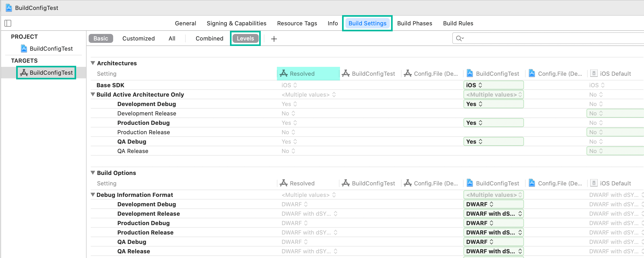Collapse the Architectures section

[x=93, y=63]
